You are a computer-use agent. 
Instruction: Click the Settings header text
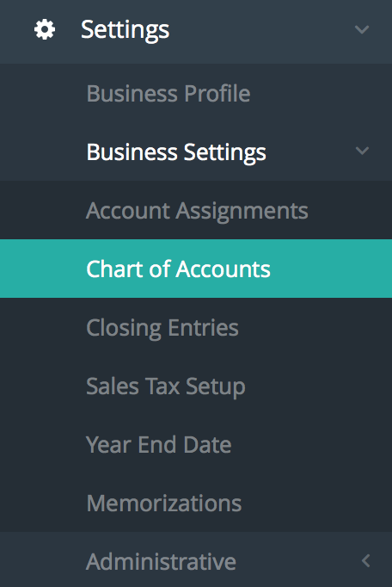[126, 30]
